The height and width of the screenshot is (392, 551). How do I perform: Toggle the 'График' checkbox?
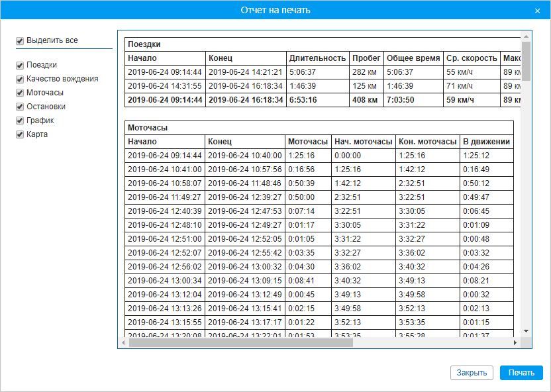tap(20, 121)
